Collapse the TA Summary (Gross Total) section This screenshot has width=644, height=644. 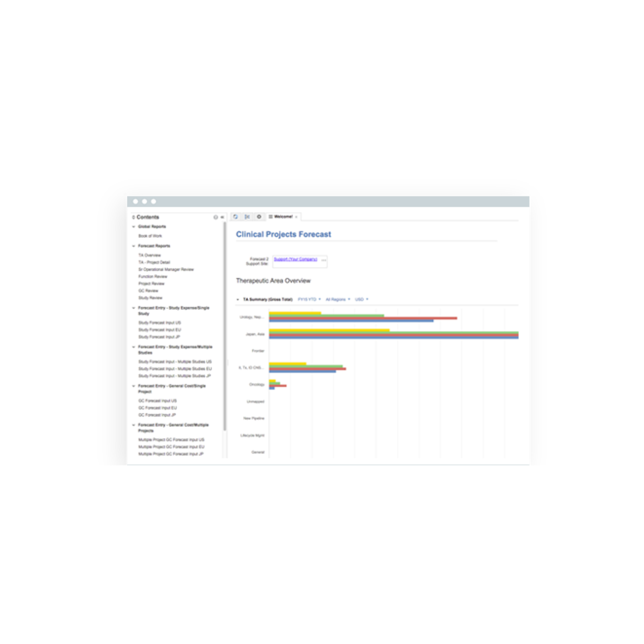click(237, 299)
